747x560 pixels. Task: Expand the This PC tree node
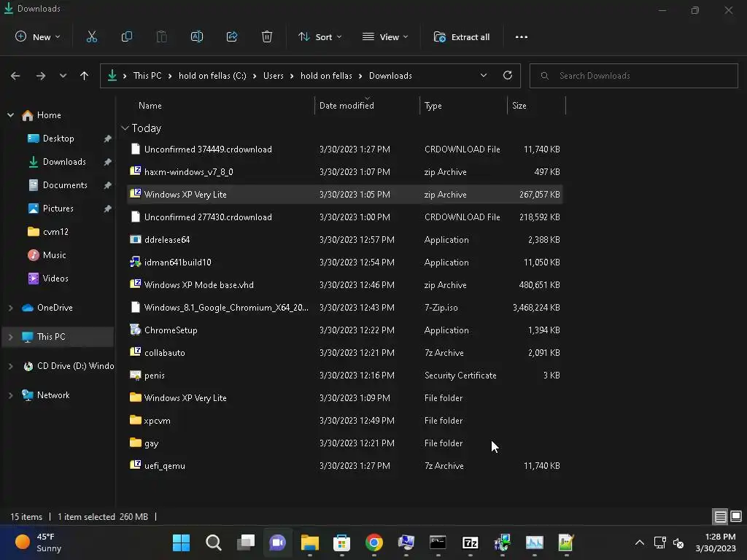coord(10,337)
